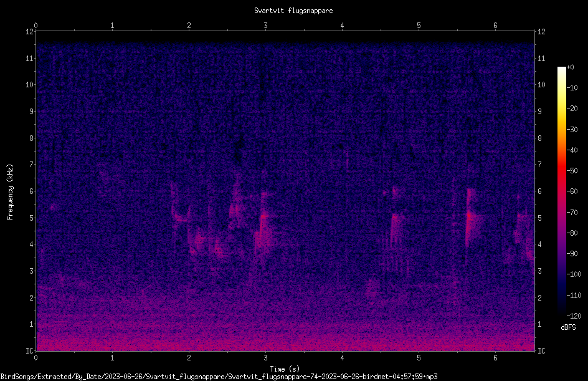The width and height of the screenshot is (588, 381).
Task: Click "0" on the bottom time axis
Action: tap(36, 358)
